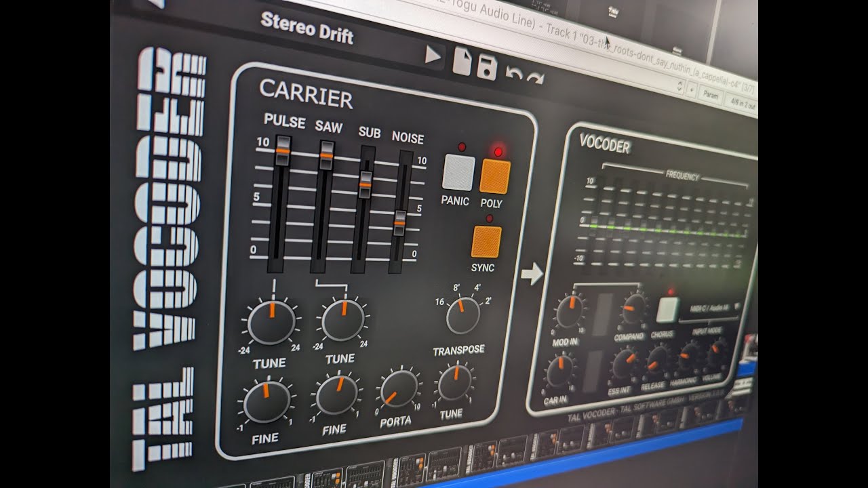Toggle the CHORUS button in Vocoder section
The height and width of the screenshot is (488, 868).
[667, 309]
